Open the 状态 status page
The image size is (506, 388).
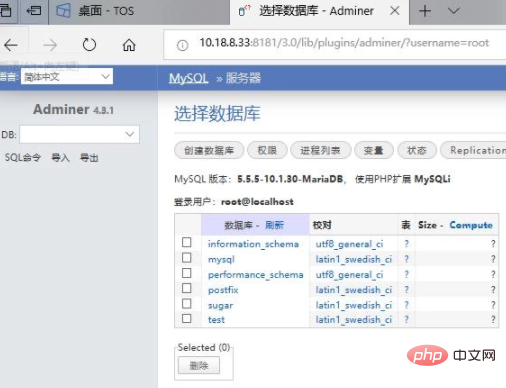tap(417, 150)
